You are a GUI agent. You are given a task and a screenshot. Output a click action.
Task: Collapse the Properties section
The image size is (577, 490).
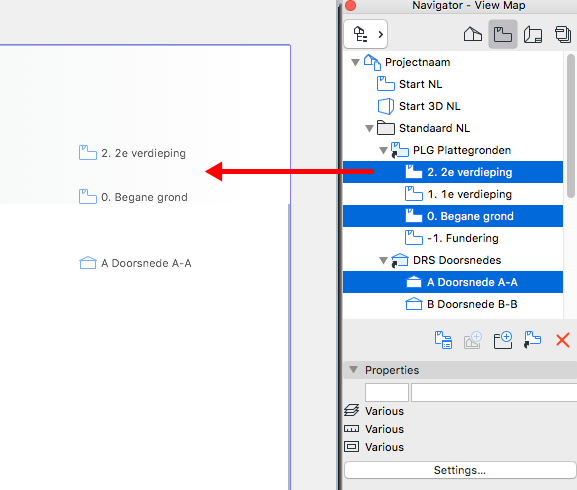pos(353,370)
